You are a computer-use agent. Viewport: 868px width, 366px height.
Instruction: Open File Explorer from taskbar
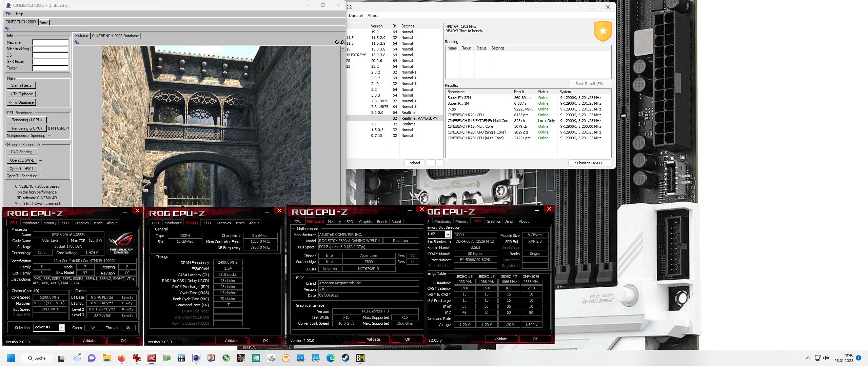(107, 358)
